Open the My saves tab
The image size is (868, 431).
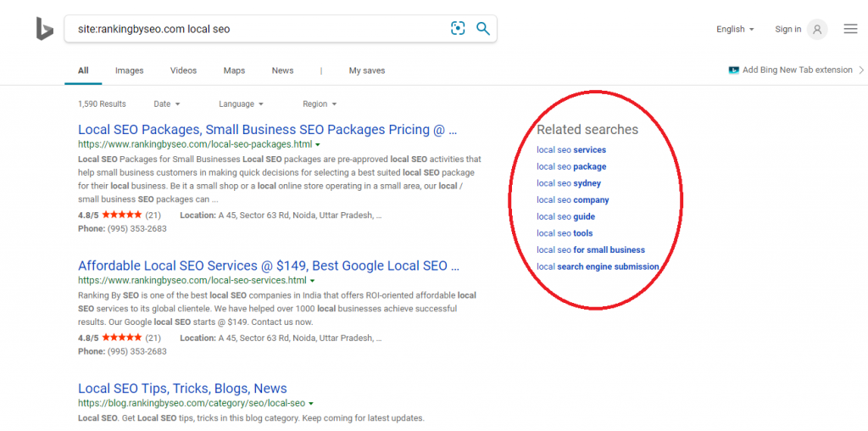point(367,70)
